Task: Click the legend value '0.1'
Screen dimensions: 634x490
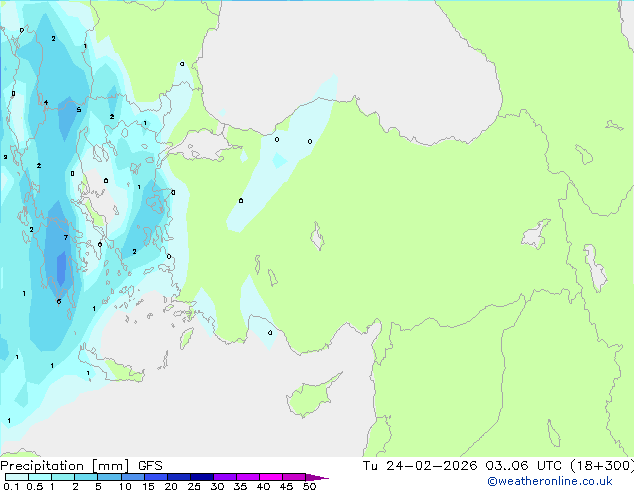Action: pyautogui.click(x=11, y=486)
